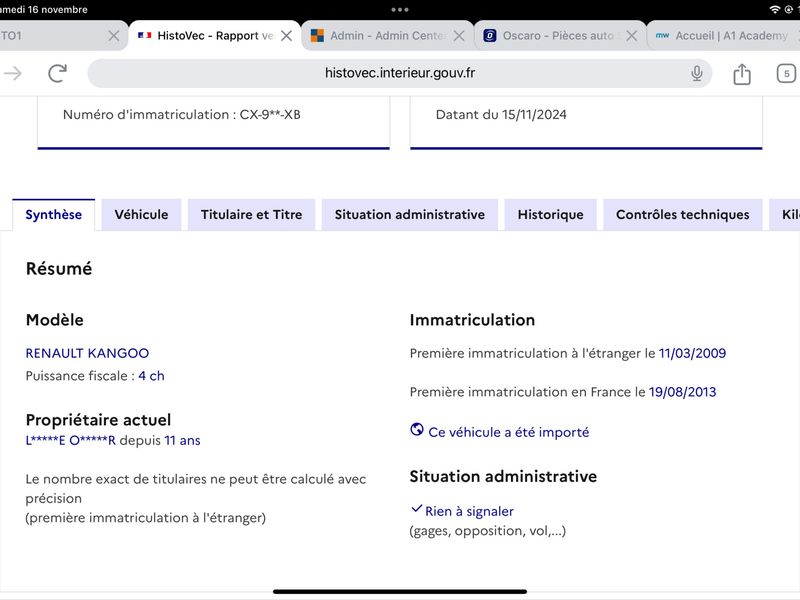
Task: Switch to the Admin - Admin Center tab
Action: (388, 36)
